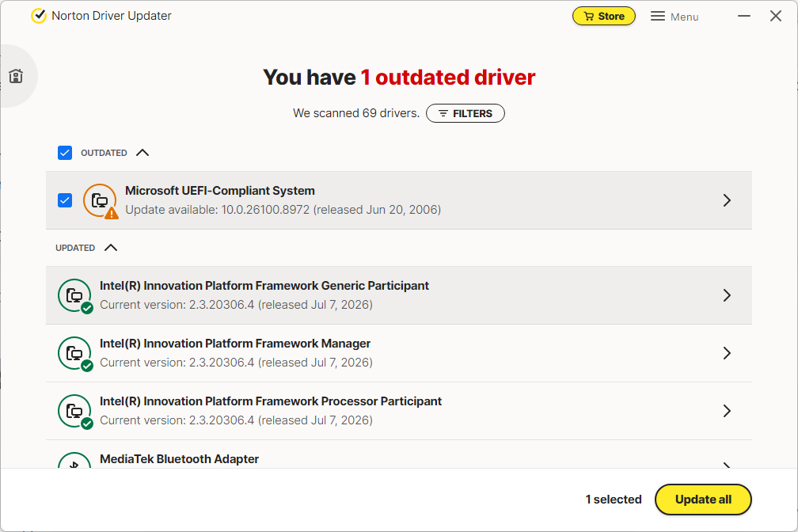Click Processor Participant driver device icon

point(74,412)
